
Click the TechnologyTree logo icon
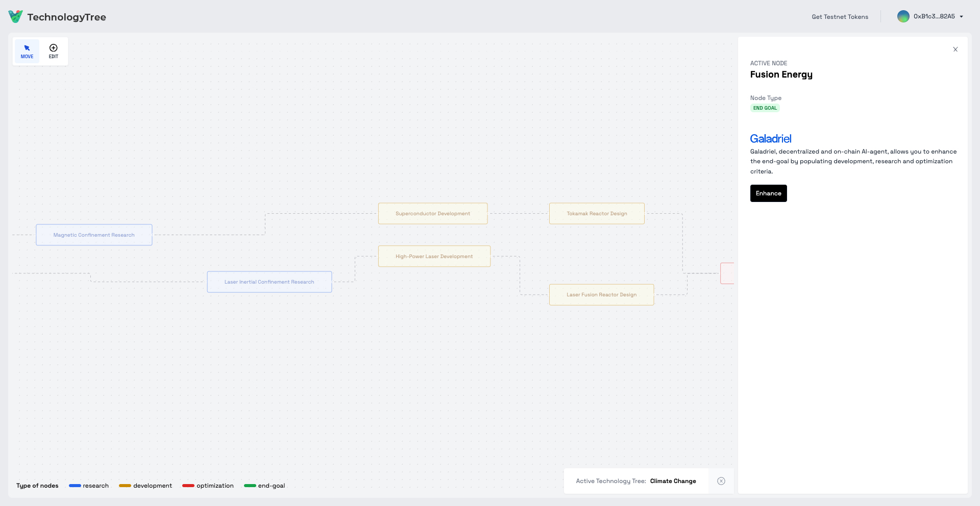pos(15,16)
